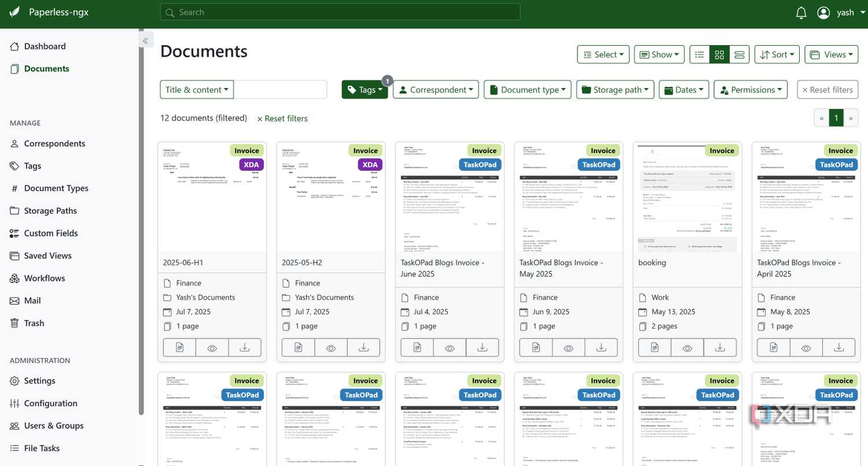
Task: Download the 2025-05-H2 document
Action: tap(363, 347)
